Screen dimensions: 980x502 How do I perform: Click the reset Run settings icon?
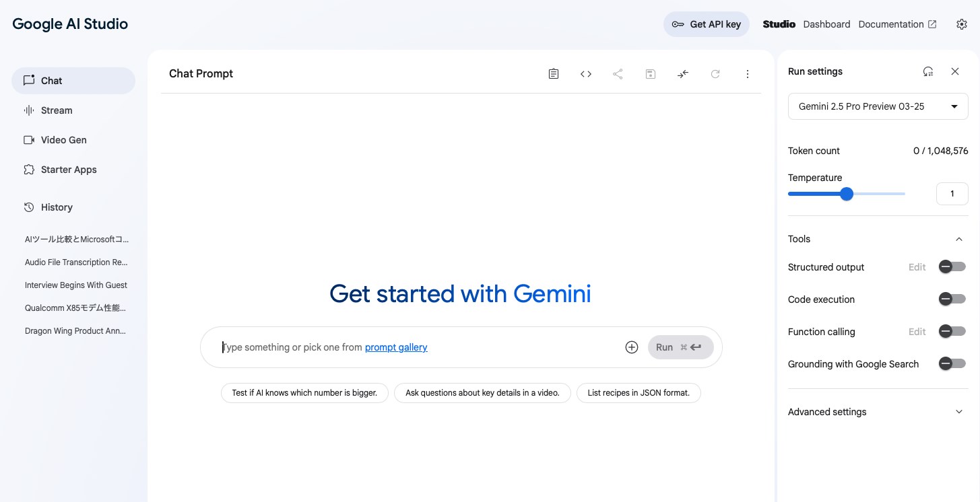(928, 71)
